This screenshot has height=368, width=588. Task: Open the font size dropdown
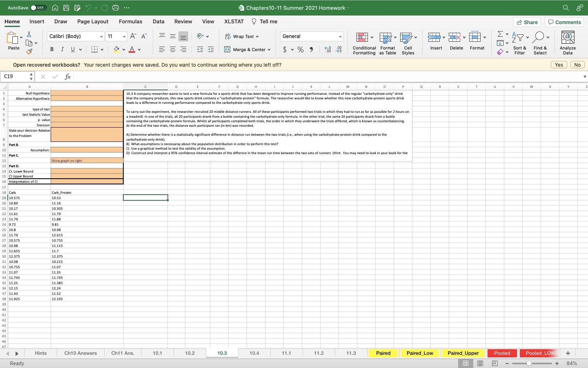pos(124,36)
